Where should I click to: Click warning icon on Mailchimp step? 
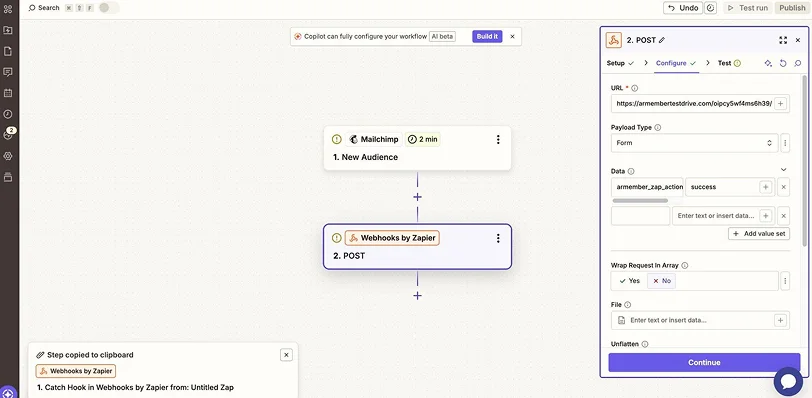click(x=337, y=139)
